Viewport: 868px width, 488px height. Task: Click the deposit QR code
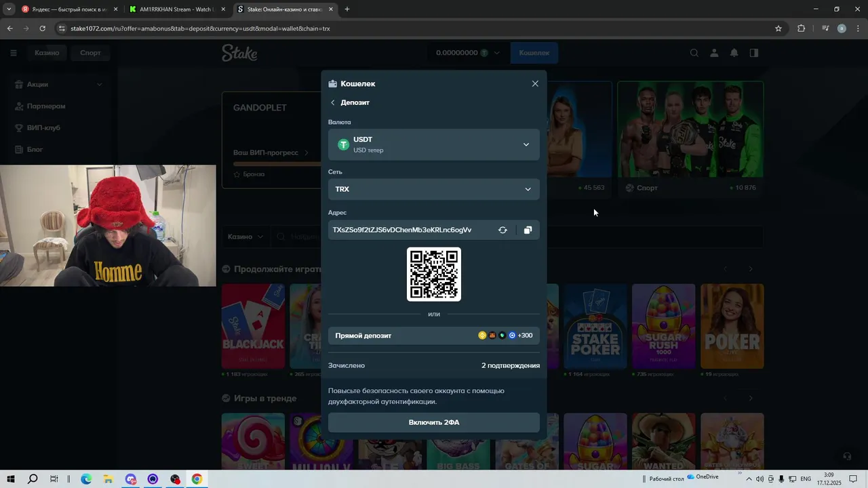[x=434, y=274]
